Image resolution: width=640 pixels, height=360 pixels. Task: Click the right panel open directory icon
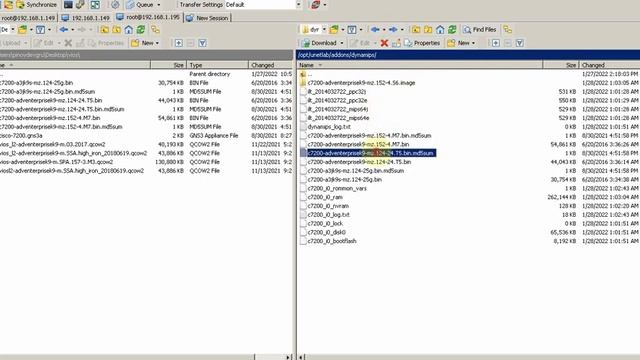click(334, 29)
